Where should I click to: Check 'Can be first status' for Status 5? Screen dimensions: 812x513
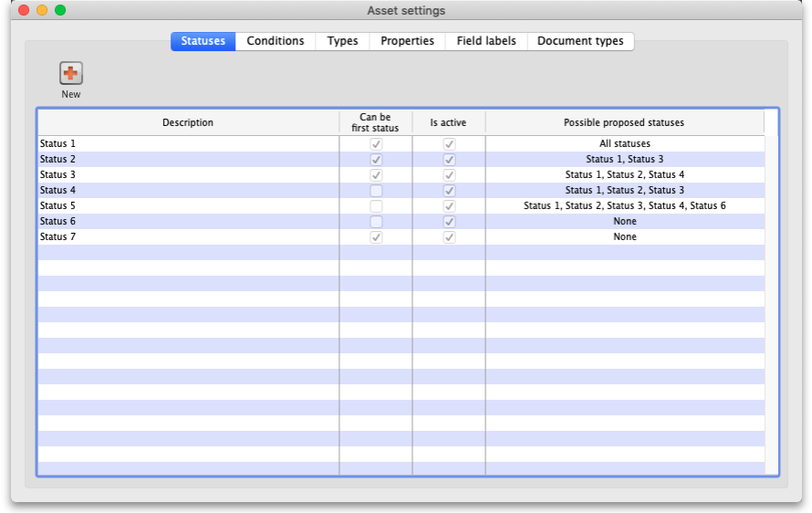(x=376, y=206)
